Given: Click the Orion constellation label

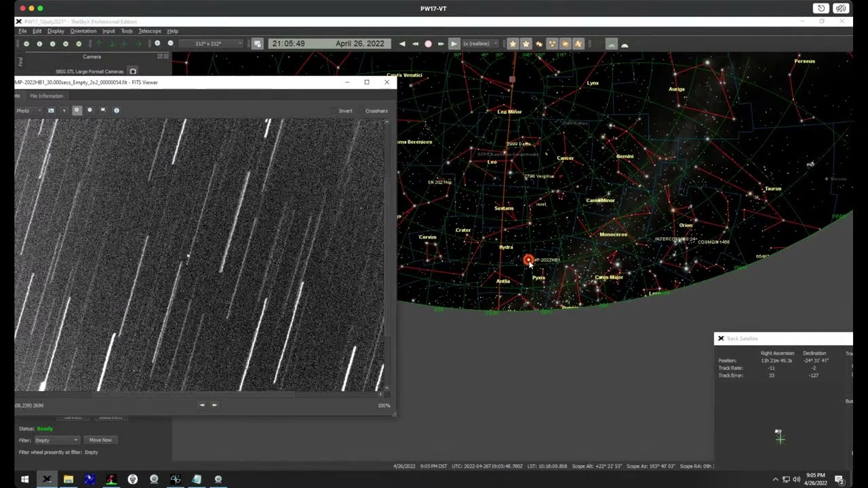Looking at the screenshot, I should pos(686,225).
